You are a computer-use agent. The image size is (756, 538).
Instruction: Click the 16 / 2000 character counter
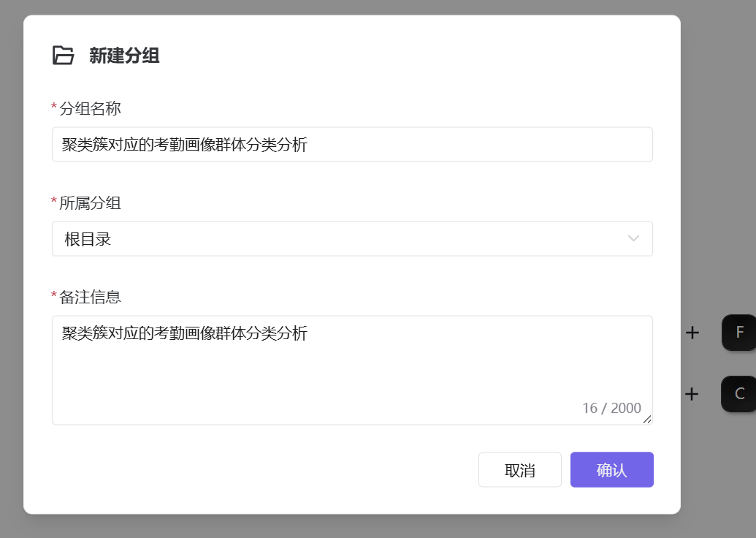(611, 408)
